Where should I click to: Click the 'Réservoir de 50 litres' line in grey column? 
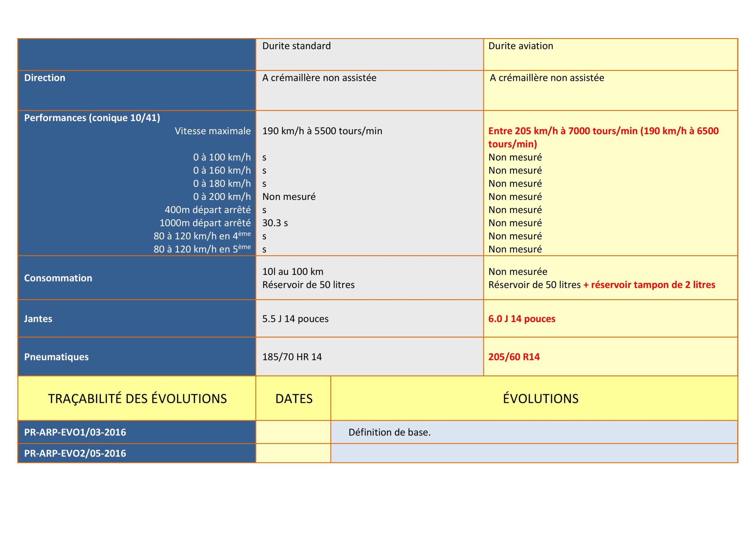(308, 285)
